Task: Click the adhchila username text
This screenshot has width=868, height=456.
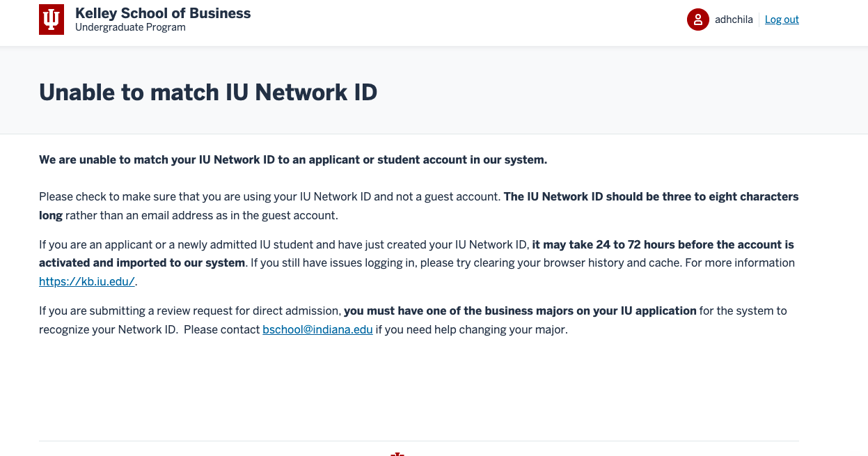Action: [x=734, y=19]
